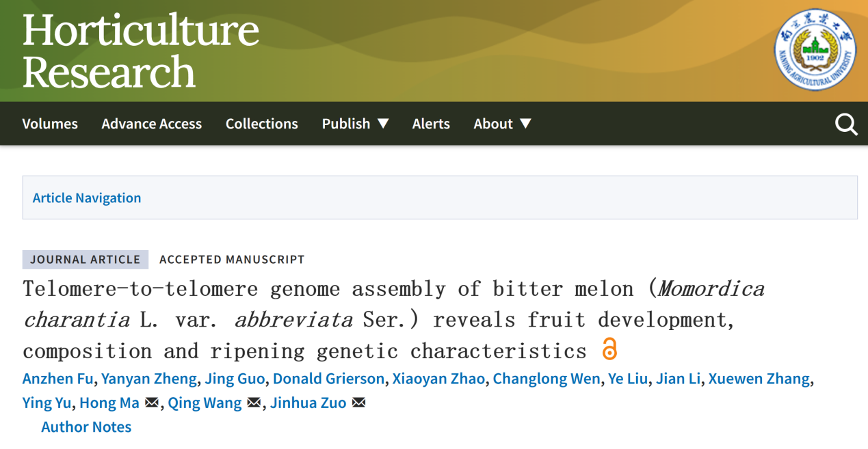Click the envelope icon beside Qing Wang
Image resolution: width=868 pixels, height=449 pixels.
(254, 403)
